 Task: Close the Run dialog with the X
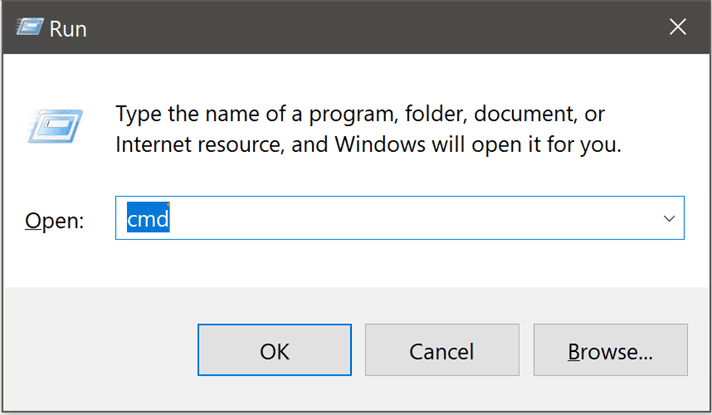coord(677,28)
